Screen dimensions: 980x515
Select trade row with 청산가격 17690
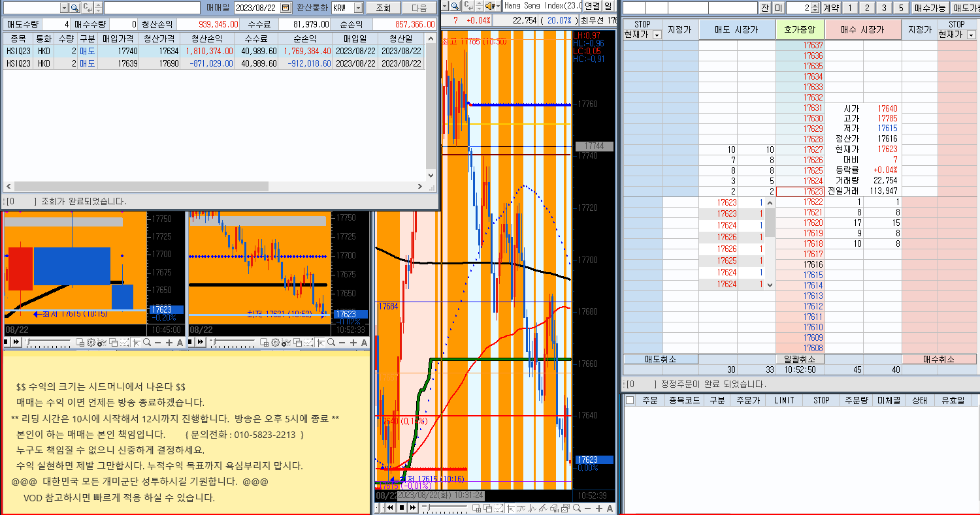(214, 63)
